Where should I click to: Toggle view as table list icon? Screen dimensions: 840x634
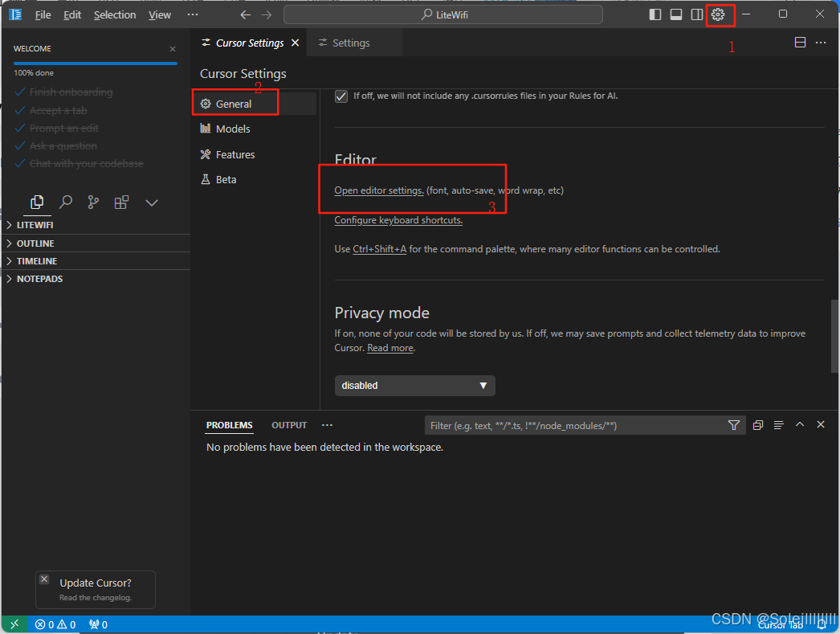(x=778, y=425)
